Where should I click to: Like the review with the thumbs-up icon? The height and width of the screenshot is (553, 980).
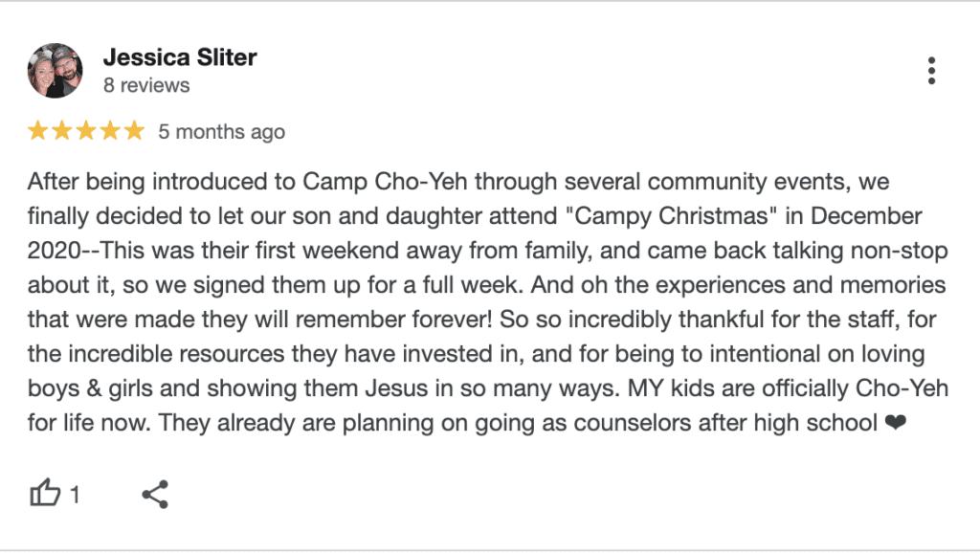click(45, 494)
